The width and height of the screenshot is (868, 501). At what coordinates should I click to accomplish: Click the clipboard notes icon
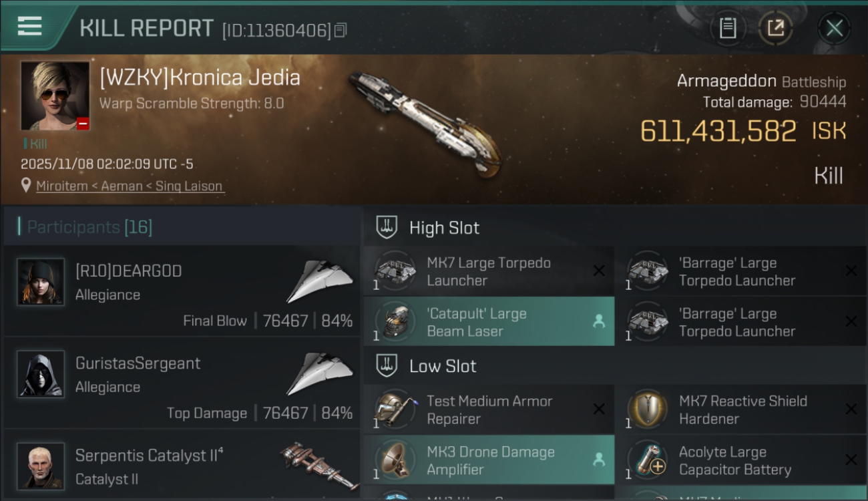pos(728,28)
